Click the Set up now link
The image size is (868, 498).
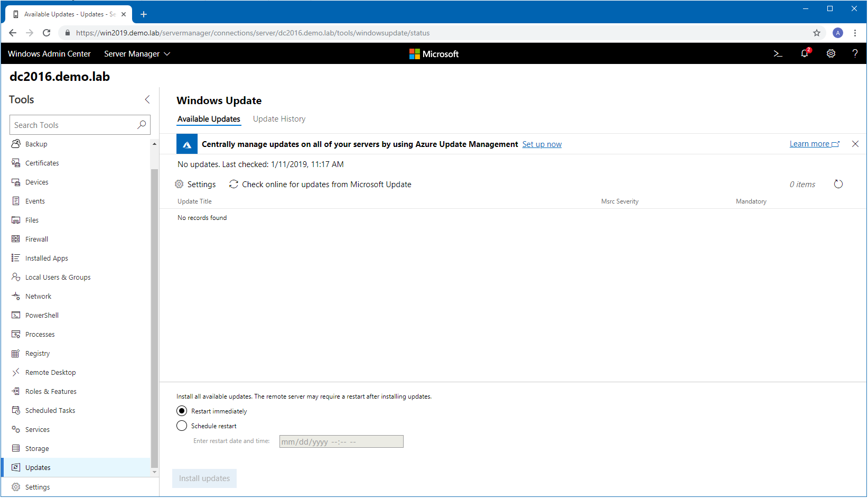tap(542, 144)
